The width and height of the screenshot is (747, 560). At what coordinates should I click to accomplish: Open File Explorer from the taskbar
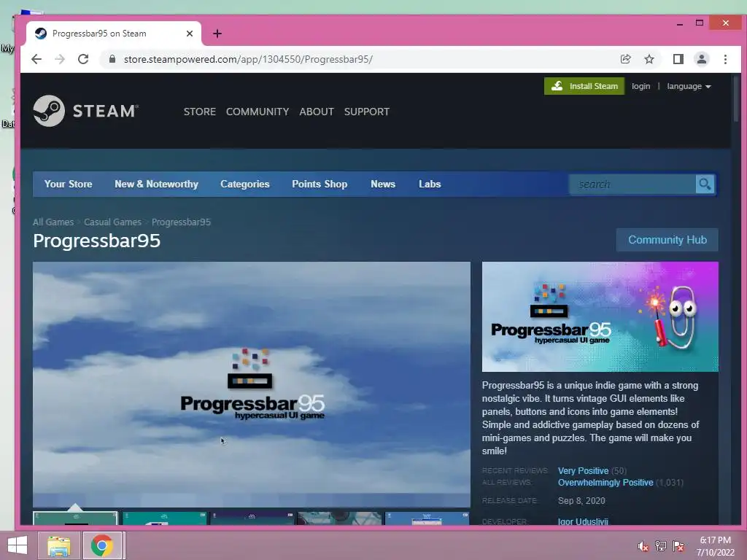59,545
